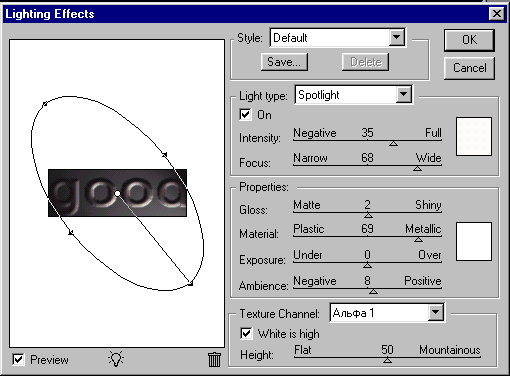
Task: Click the Matte label on Gloss slider
Action: point(307,205)
